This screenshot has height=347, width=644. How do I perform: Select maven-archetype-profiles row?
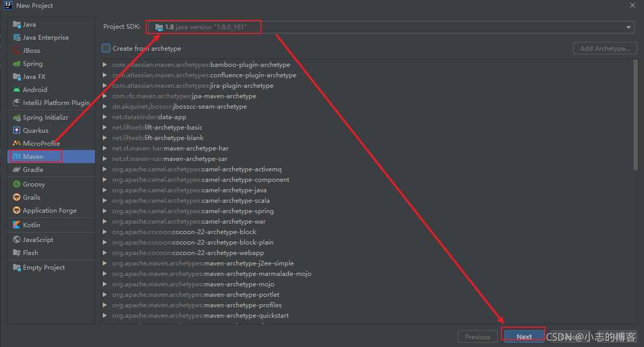pos(366,305)
